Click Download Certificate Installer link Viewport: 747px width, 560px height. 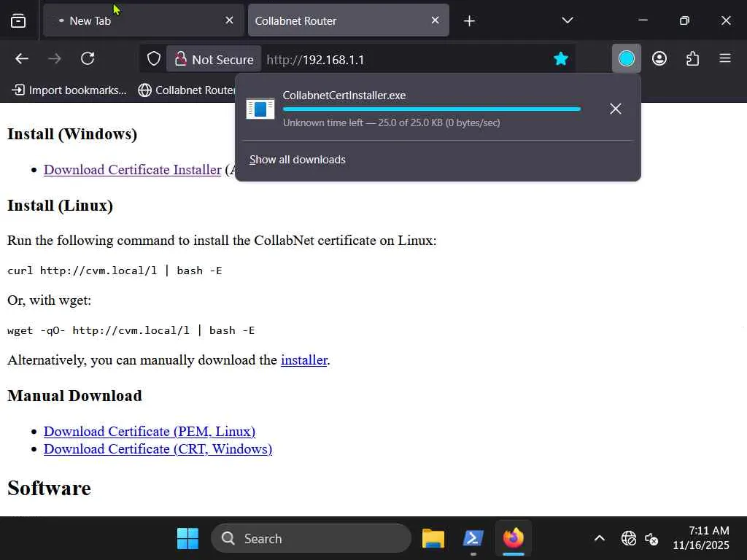[x=133, y=169]
